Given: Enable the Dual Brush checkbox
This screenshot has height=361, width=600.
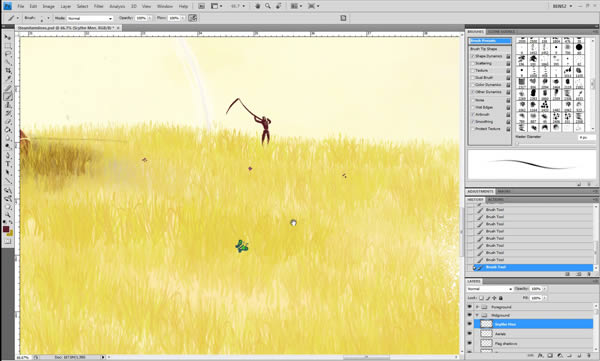Looking at the screenshot, I should click(x=473, y=77).
